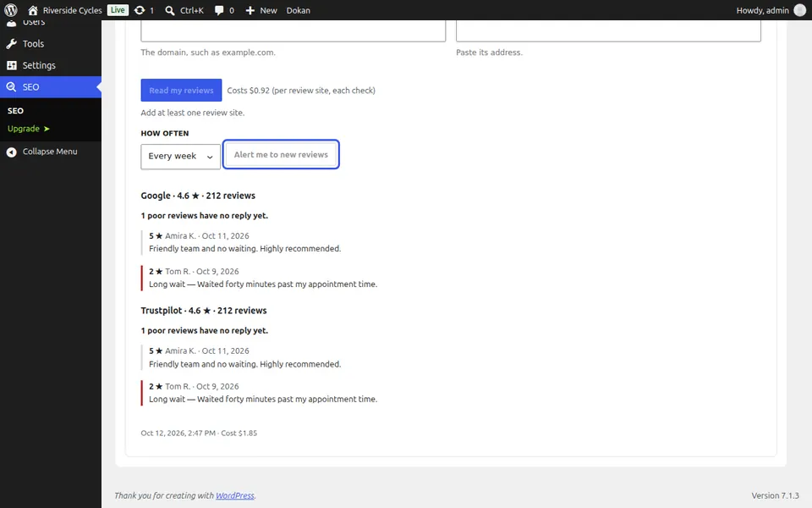Click the Collapse Menu arrow icon

(11, 152)
